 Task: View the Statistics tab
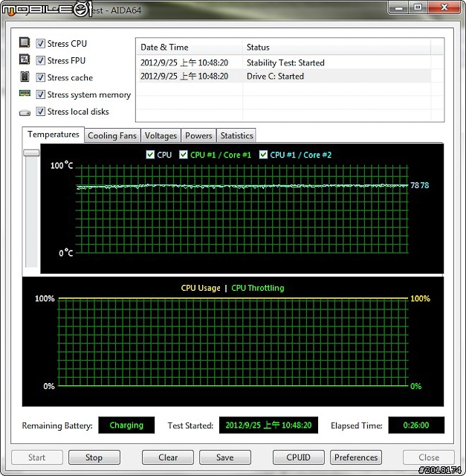pyautogui.click(x=236, y=135)
